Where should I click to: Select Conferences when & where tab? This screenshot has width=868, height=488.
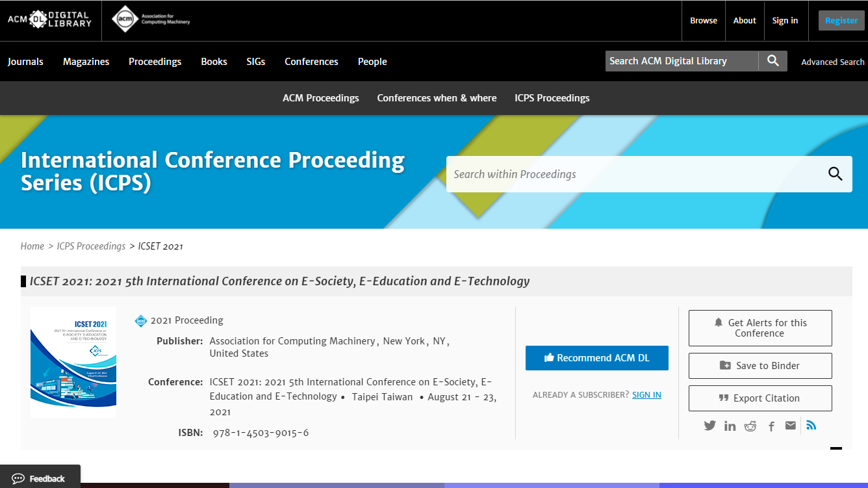point(437,98)
